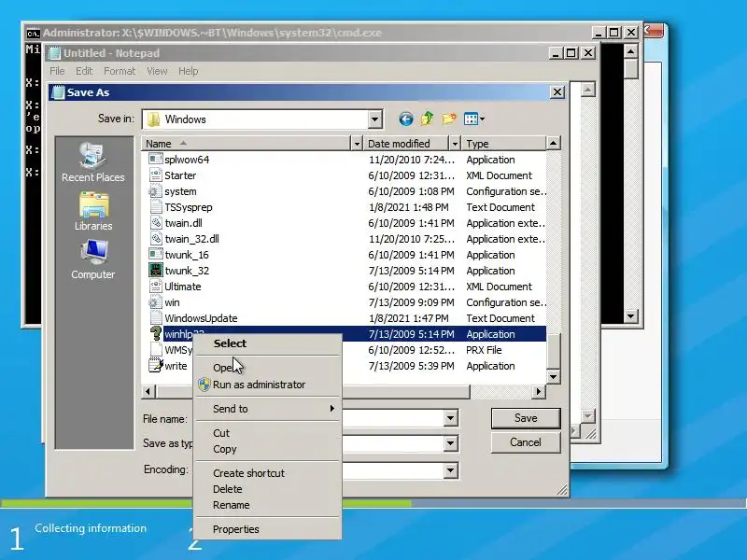Click the shield icon beside Run as administrator

click(x=204, y=385)
